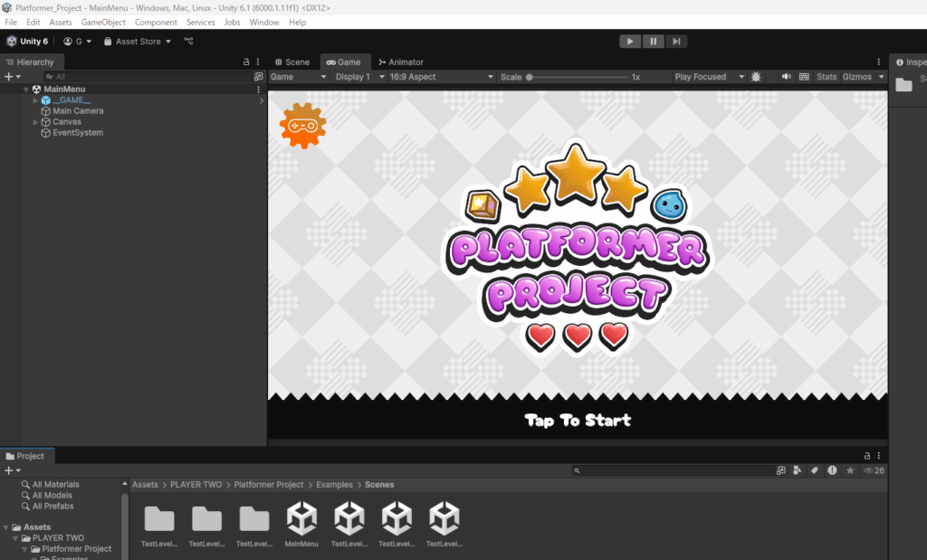Click the favorites star icon in Project toolbar
This screenshot has height=560, width=927.
(x=850, y=470)
